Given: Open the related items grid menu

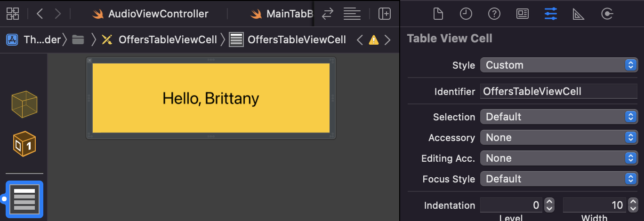Looking at the screenshot, I should click(13, 14).
